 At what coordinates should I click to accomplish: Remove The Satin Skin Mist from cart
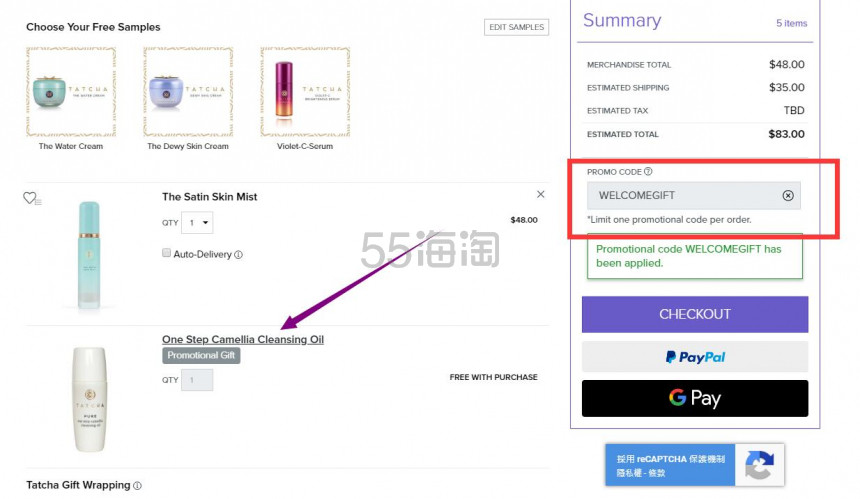coord(540,194)
